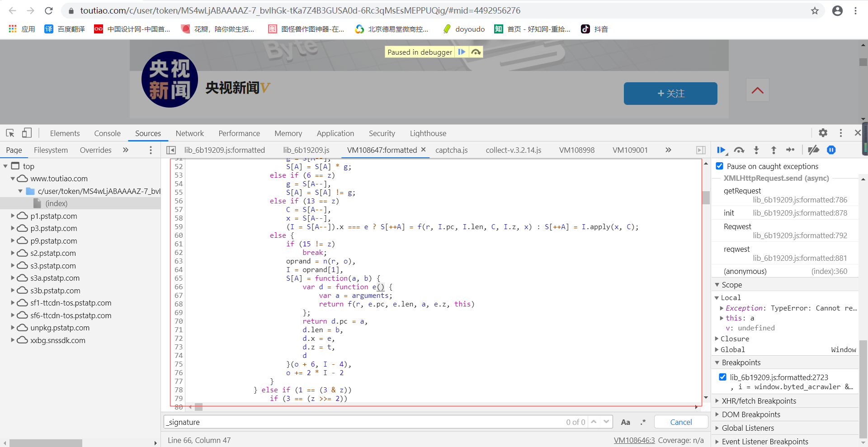Activate the inspect element picker icon
The height and width of the screenshot is (447, 868).
point(10,133)
